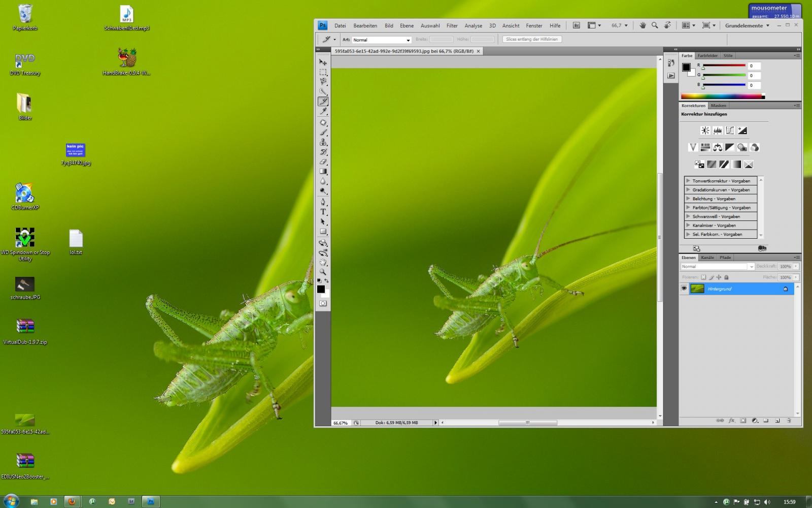Add a Brightness/Contrast adjustment
This screenshot has width=812, height=508.
coord(705,131)
